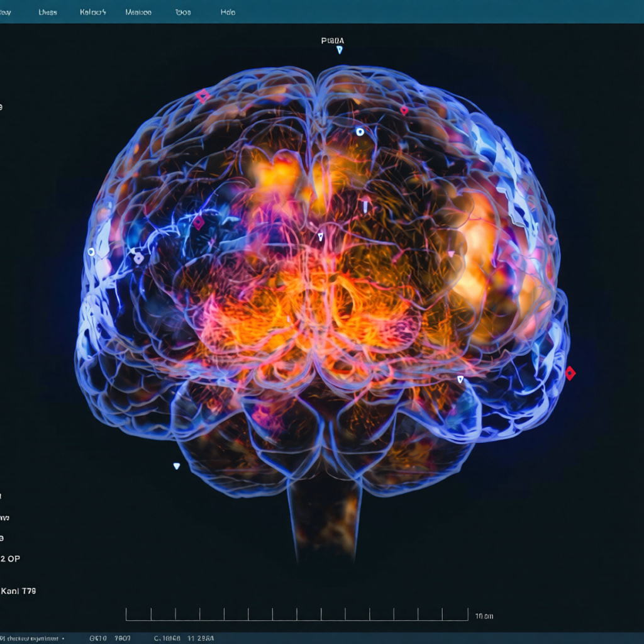Select the red diamond marker on upper-left cortex
This screenshot has height=644, width=644.
203,96
